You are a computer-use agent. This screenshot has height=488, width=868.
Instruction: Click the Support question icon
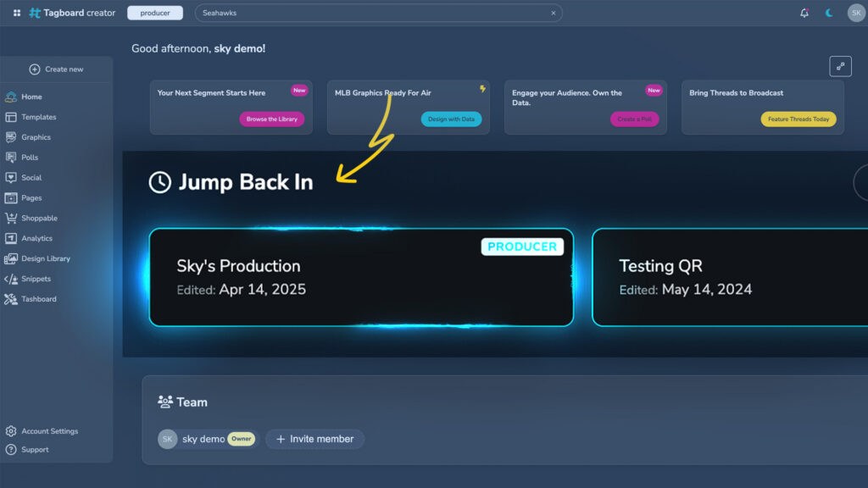[x=10, y=450]
